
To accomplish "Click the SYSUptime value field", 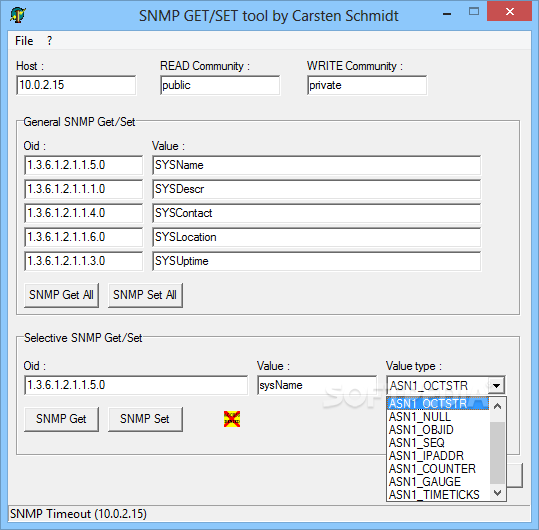I will coord(317,261).
